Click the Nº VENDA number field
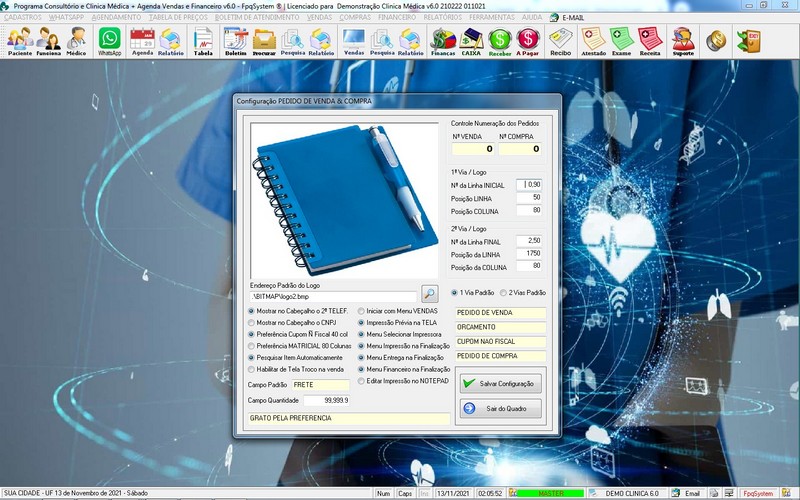 [x=473, y=149]
